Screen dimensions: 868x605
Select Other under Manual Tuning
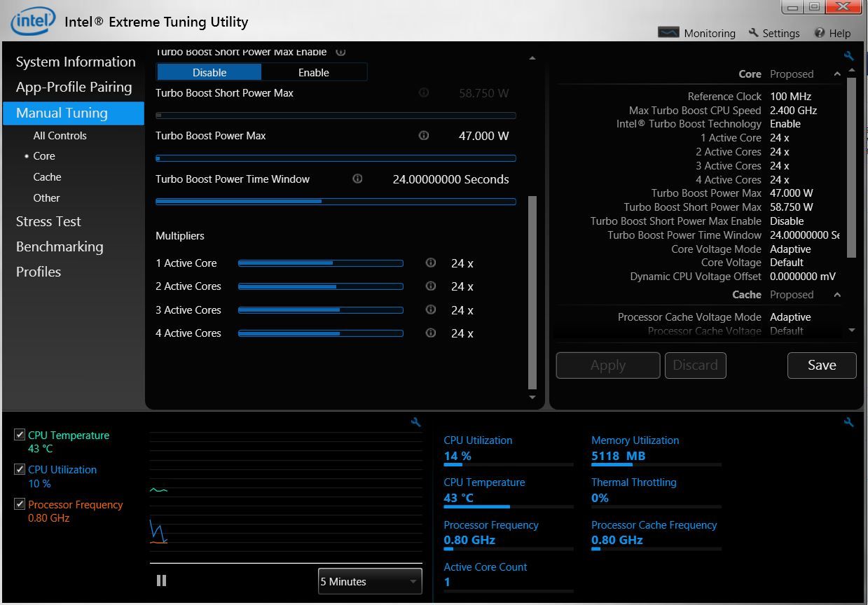[46, 198]
